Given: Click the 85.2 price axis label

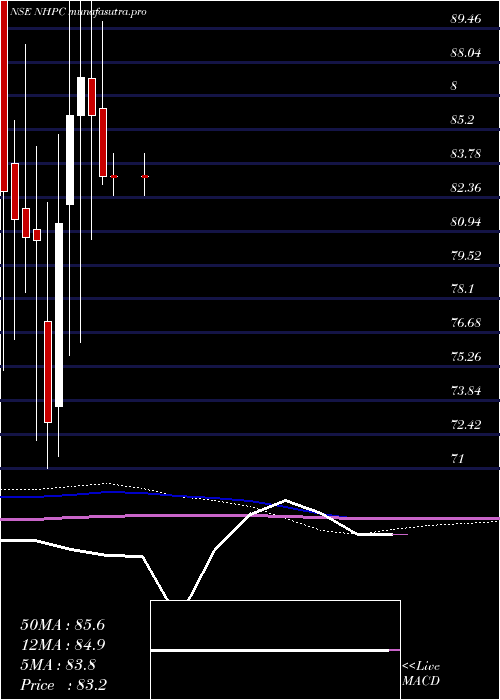Looking at the screenshot, I should tap(462, 120).
